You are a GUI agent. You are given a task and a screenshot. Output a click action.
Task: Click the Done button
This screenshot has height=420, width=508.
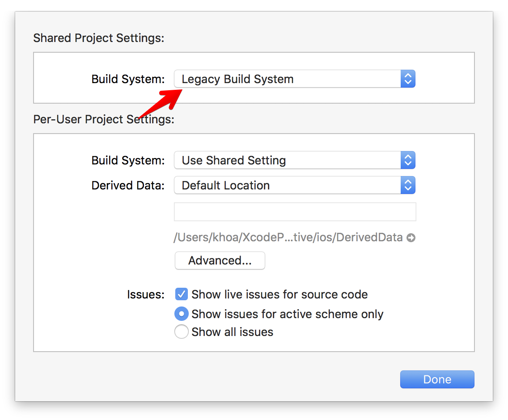coord(437,379)
